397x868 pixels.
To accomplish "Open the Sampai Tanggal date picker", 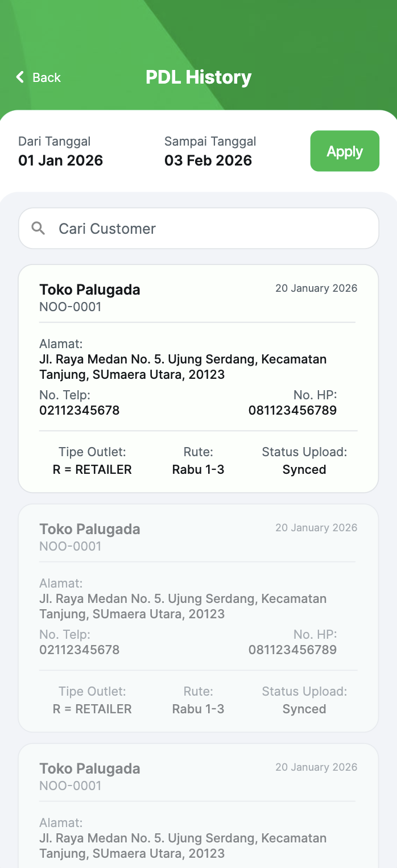I will pos(208,160).
